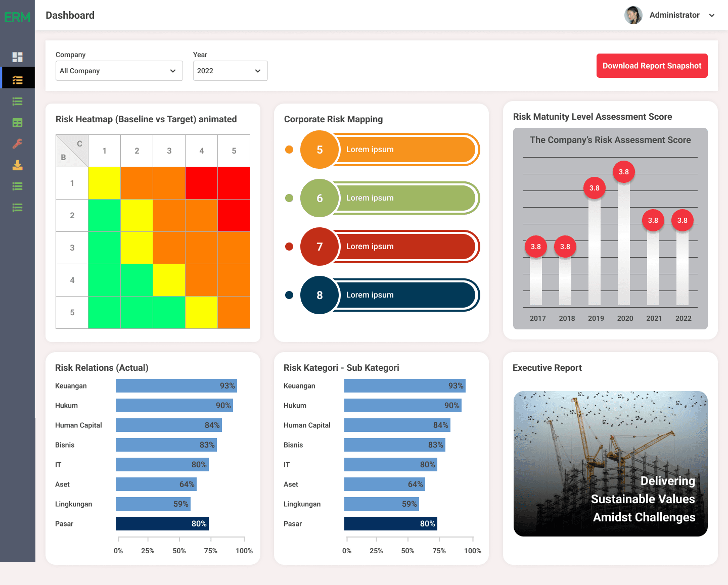This screenshot has width=728, height=585.
Task: Open the yellow download tray icon
Action: coord(18,165)
